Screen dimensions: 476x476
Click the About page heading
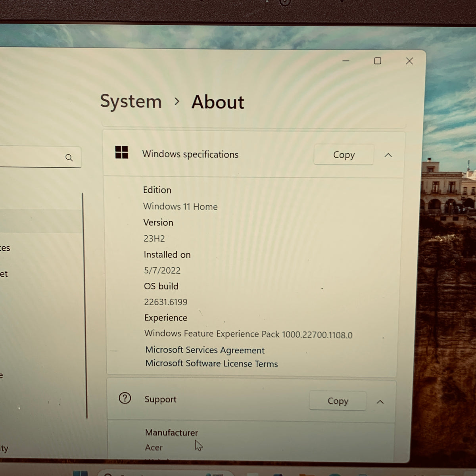click(x=218, y=102)
